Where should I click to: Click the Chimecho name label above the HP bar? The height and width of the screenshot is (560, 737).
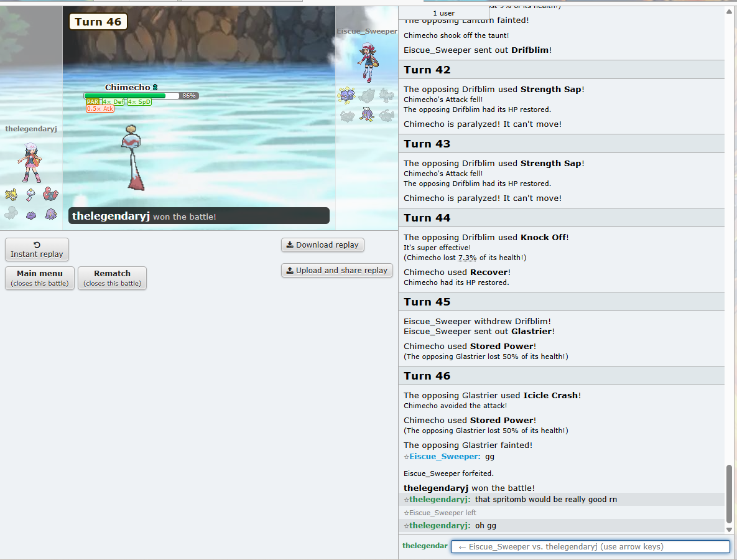127,88
